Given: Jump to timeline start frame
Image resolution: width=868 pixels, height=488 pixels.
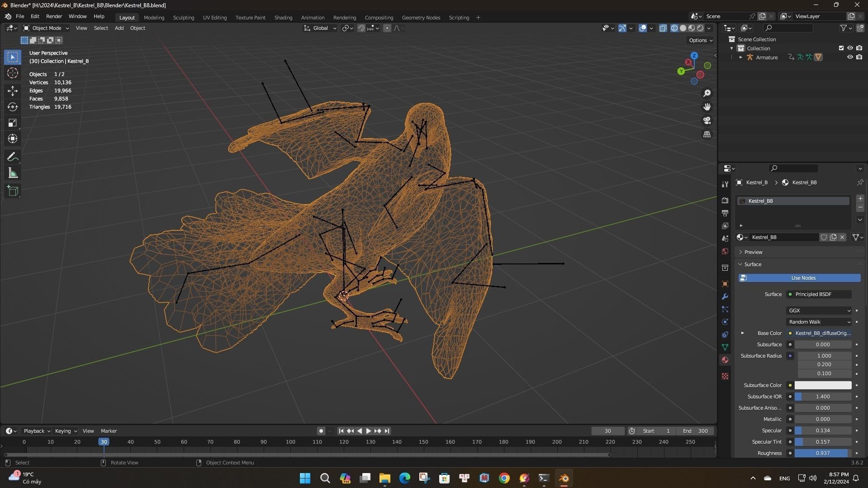Looking at the screenshot, I should click(341, 431).
